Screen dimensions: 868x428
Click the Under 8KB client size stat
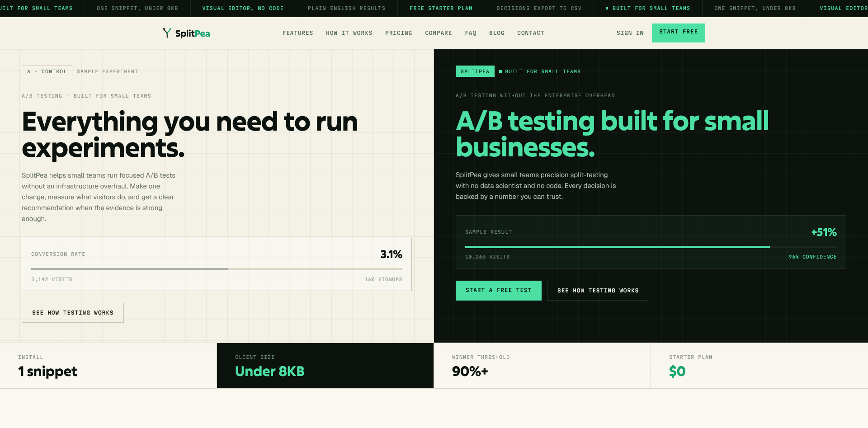click(x=270, y=372)
